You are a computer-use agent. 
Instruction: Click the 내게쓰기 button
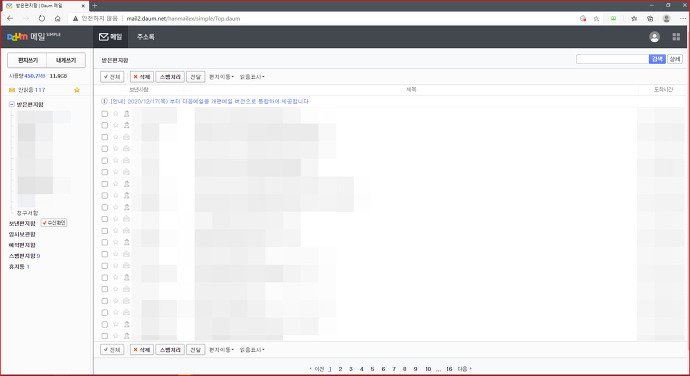(x=66, y=60)
